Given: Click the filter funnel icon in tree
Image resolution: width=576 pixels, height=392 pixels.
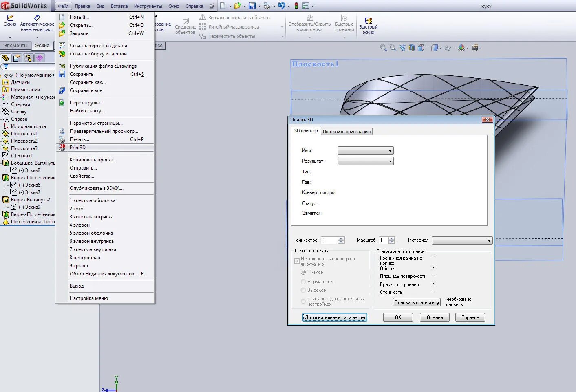Looking at the screenshot, I should pyautogui.click(x=6, y=66).
